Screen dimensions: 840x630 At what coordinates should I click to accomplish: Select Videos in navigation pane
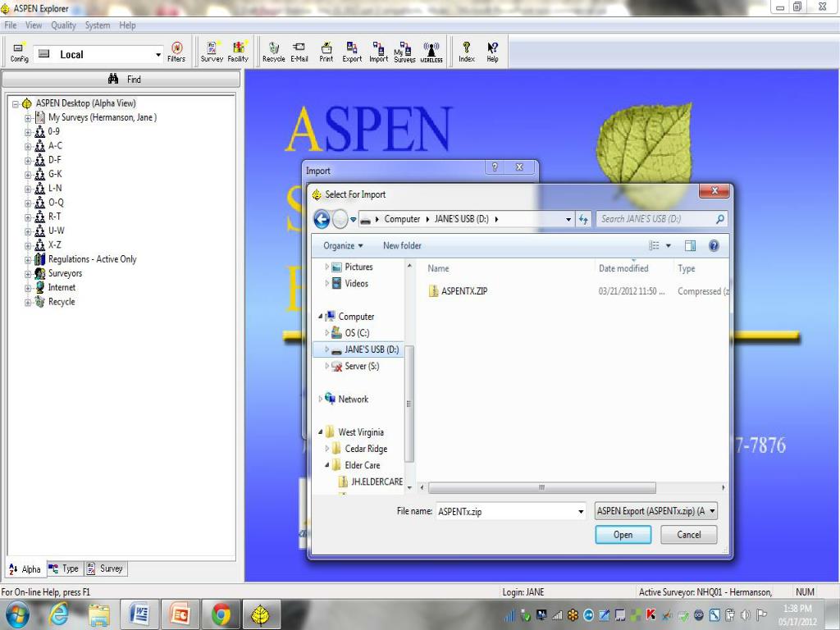[x=356, y=283]
